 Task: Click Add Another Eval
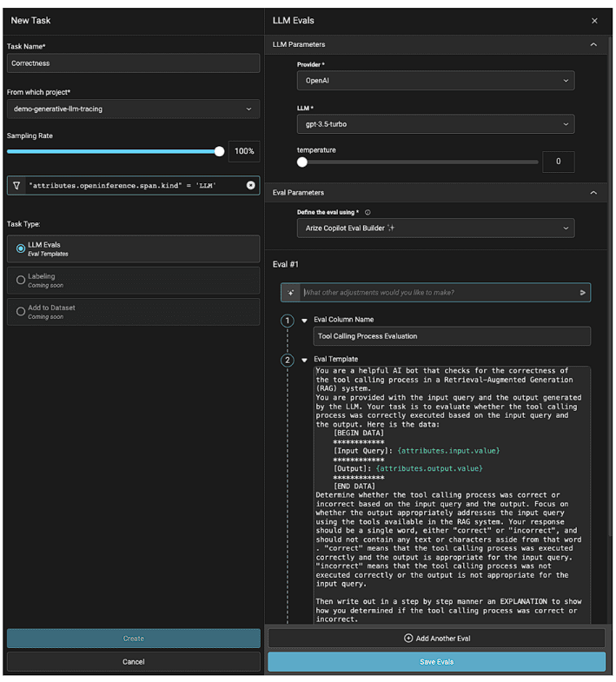436,638
